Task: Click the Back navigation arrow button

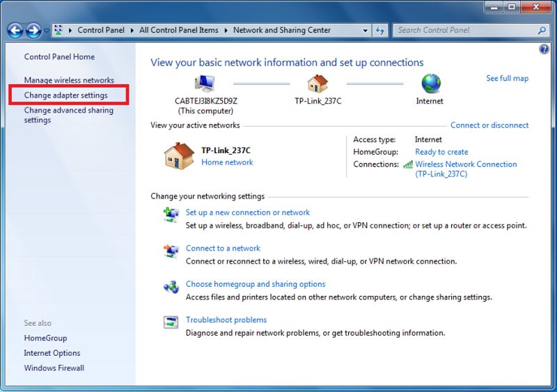Action: click(15, 31)
